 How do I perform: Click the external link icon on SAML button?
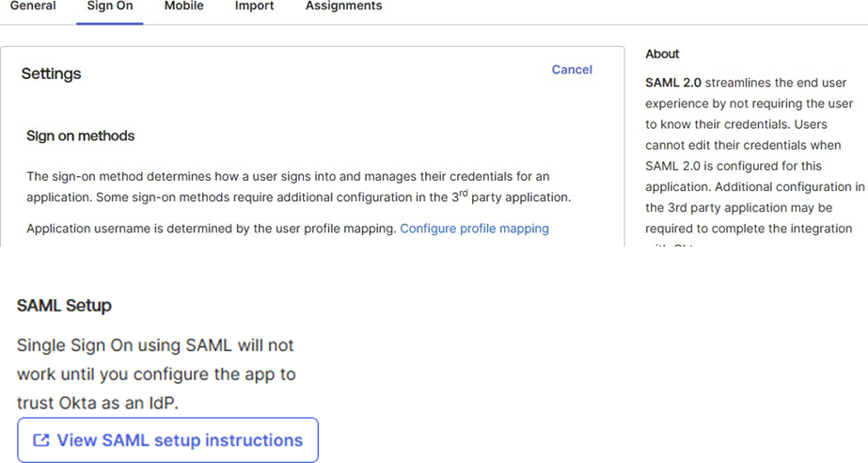click(x=41, y=439)
